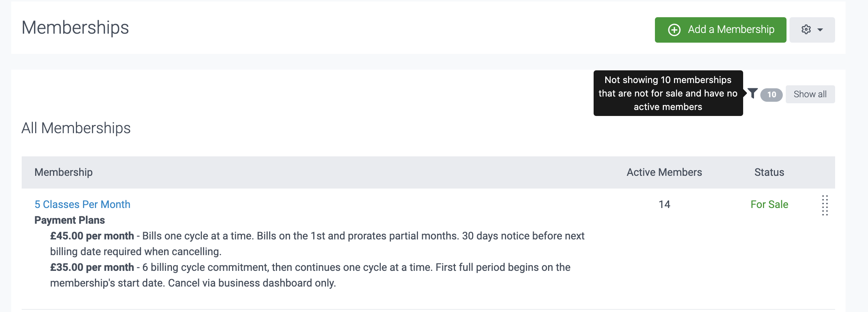This screenshot has width=868, height=312.
Task: Click the 'Not showing 10 memberships' tooltip
Action: (668, 93)
